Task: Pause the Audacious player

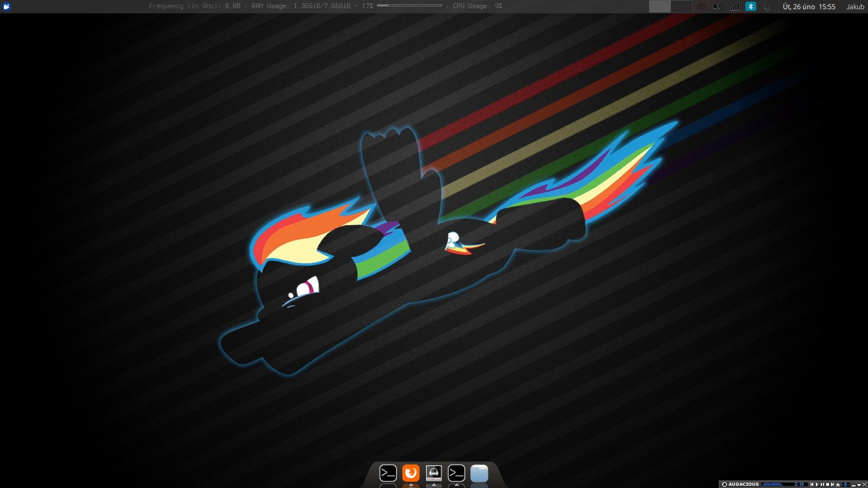Action: [x=822, y=484]
